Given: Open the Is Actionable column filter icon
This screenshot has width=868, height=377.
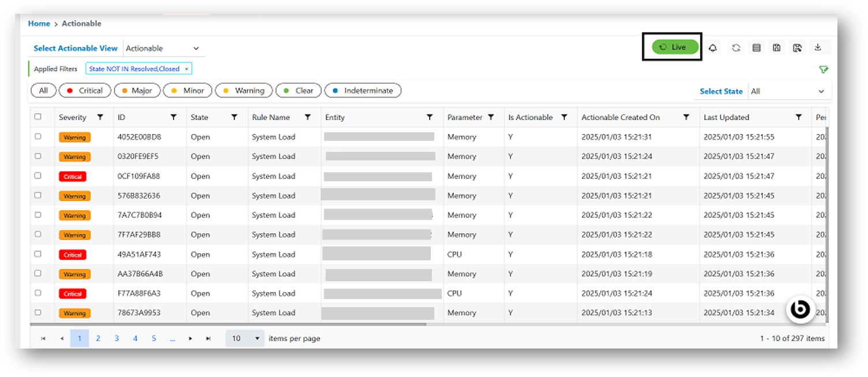Looking at the screenshot, I should tap(564, 117).
